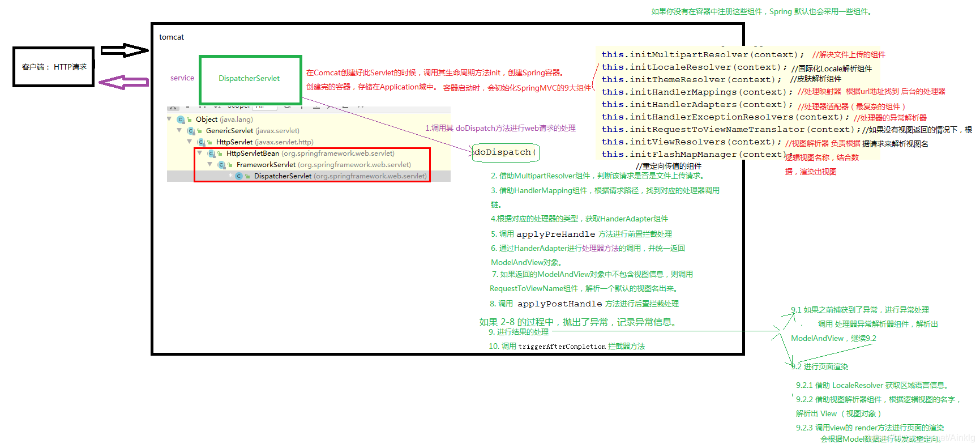Viewport: 980px width, 448px height.
Task: Click the green public lock icon on HttpServlet row
Action: click(x=210, y=142)
